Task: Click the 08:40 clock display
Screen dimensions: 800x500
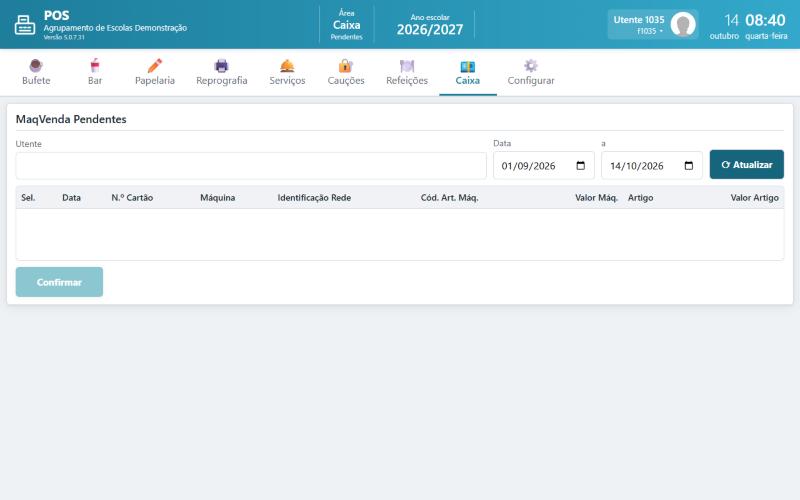Action: point(765,20)
